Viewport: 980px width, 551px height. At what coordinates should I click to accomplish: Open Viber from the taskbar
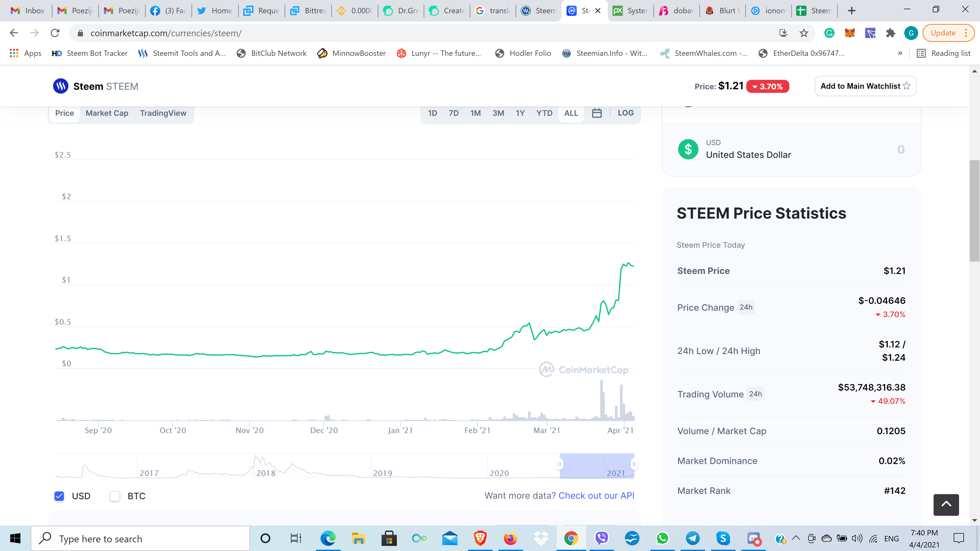click(x=602, y=539)
